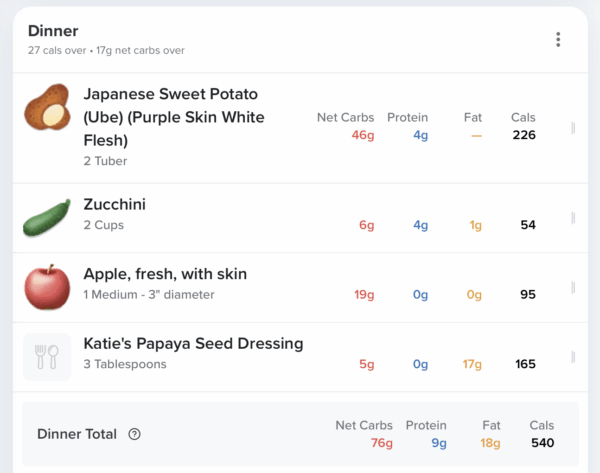Click the Dinner Total label
This screenshot has width=600, height=473.
pos(77,434)
